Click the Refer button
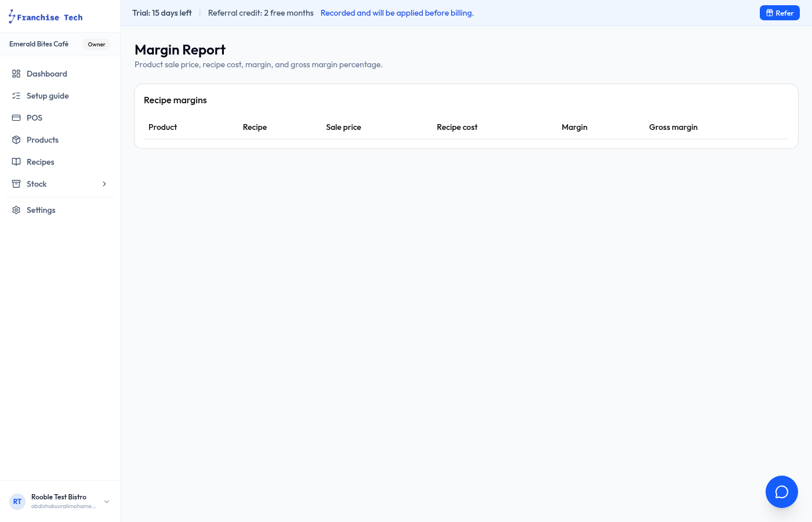Viewport: 812px width, 522px height. pyautogui.click(x=780, y=13)
